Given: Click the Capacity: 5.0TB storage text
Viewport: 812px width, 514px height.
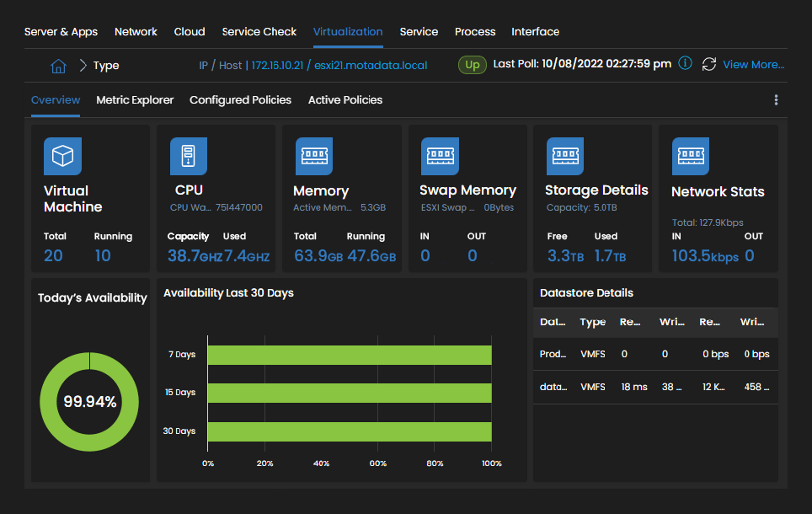Looking at the screenshot, I should 581,207.
